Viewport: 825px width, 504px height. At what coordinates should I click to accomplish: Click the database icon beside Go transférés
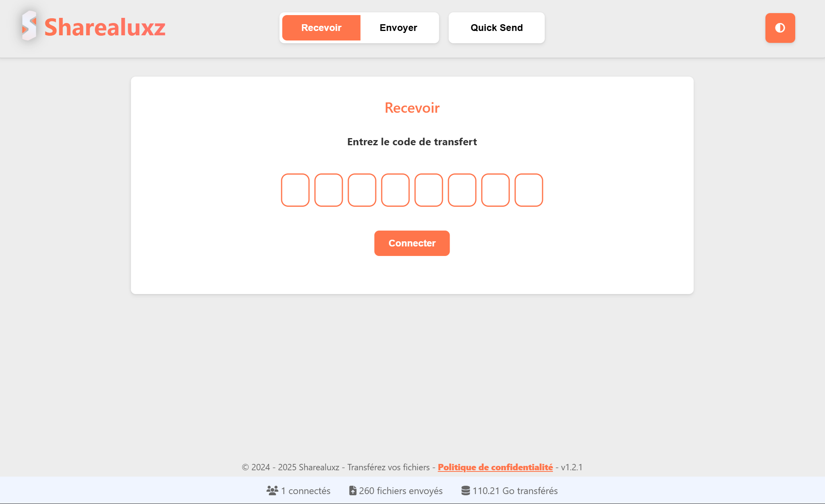point(466,491)
